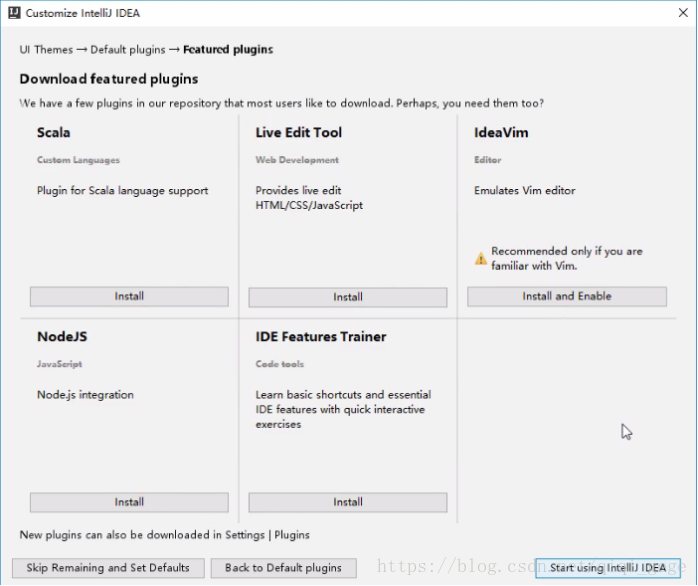Go back to Default plugins
The height and width of the screenshot is (586, 698).
(x=283, y=568)
